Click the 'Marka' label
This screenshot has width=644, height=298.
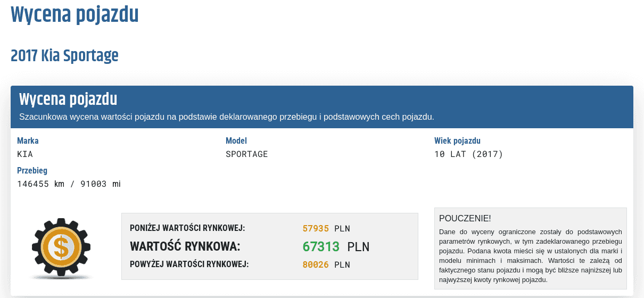point(28,141)
